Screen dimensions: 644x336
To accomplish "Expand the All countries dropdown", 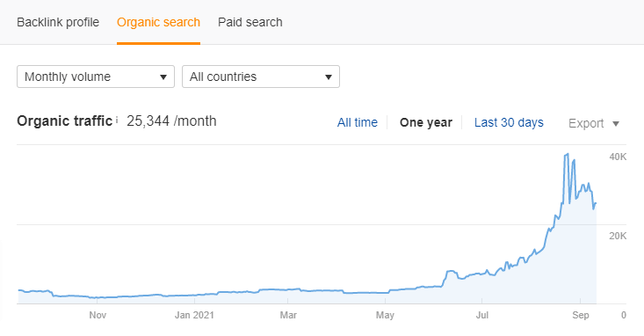I will (261, 77).
